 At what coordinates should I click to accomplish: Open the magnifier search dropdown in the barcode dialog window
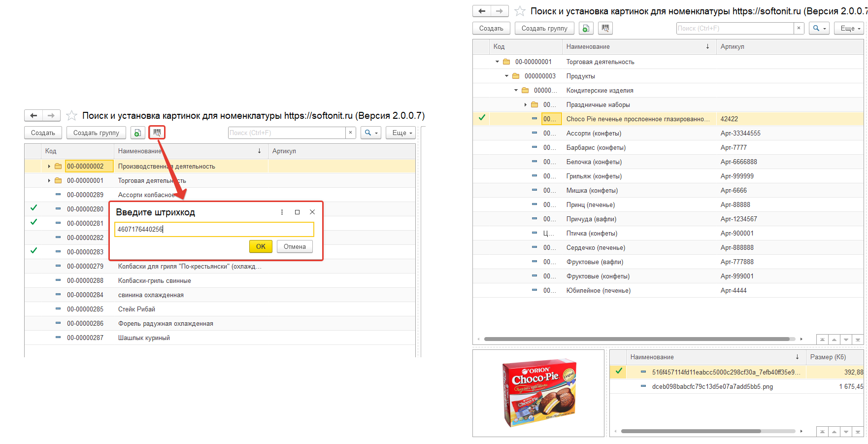pyautogui.click(x=370, y=133)
